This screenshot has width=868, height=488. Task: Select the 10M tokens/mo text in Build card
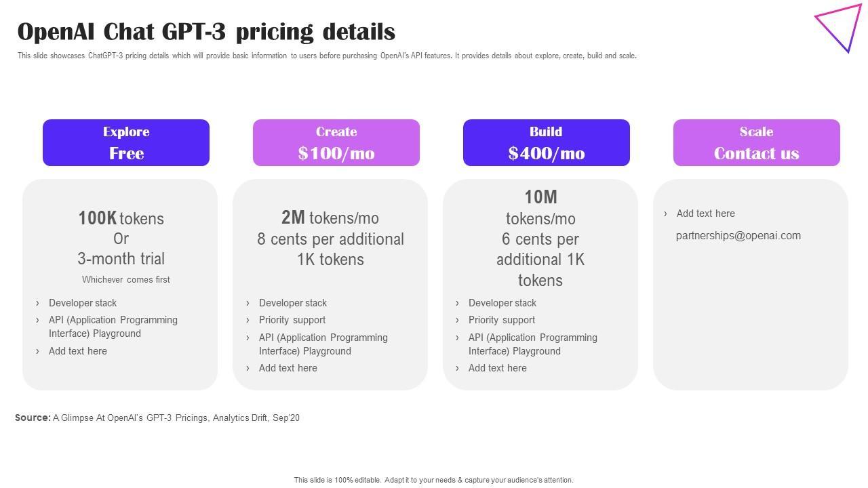point(540,207)
